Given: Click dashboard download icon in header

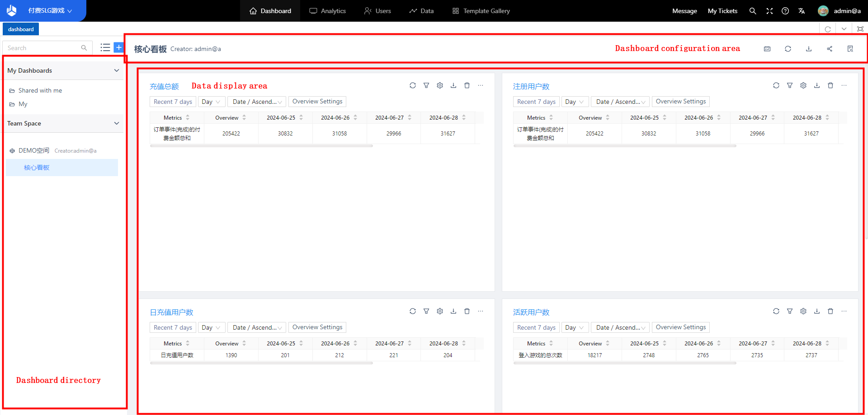Looking at the screenshot, I should click(x=809, y=49).
